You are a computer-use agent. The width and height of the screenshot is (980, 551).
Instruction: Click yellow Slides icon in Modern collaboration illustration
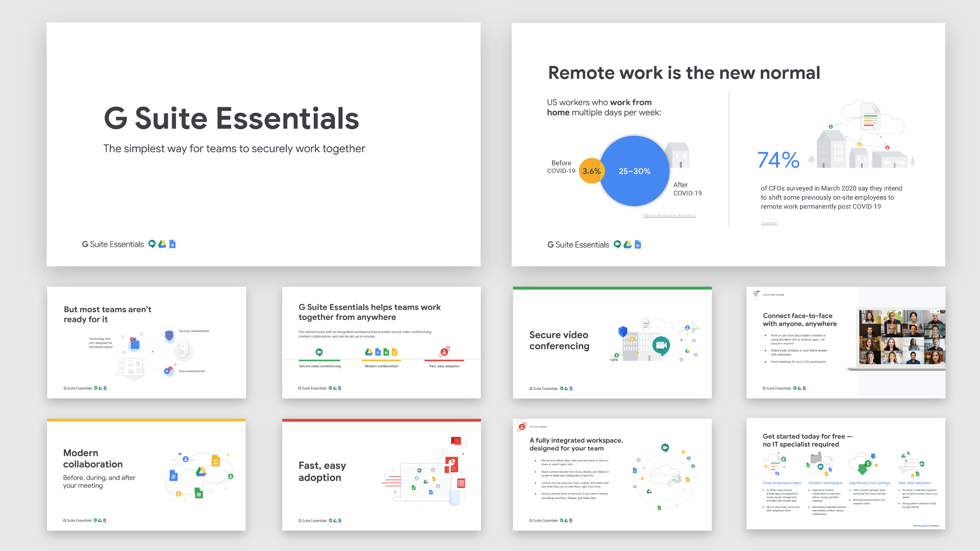(x=216, y=460)
